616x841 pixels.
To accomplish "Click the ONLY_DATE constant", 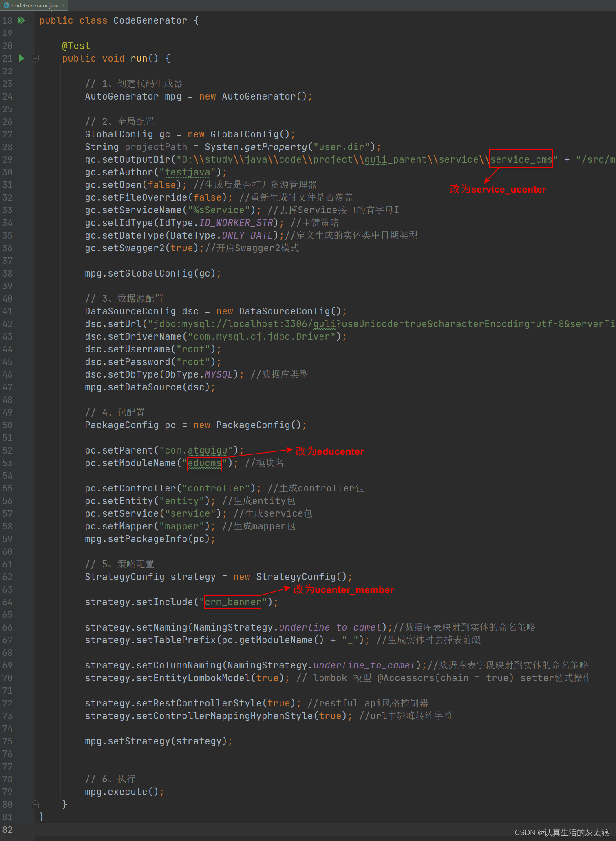I will tap(247, 235).
